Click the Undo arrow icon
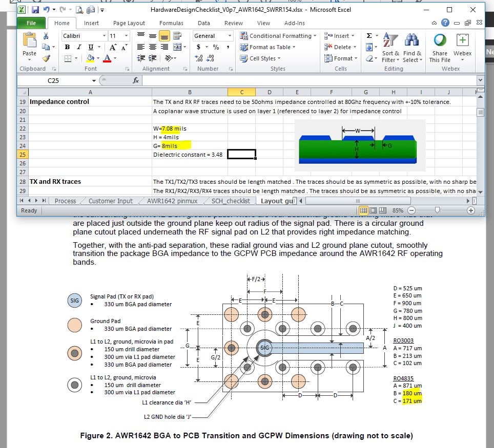The height and width of the screenshot is (448, 494). tap(46, 10)
